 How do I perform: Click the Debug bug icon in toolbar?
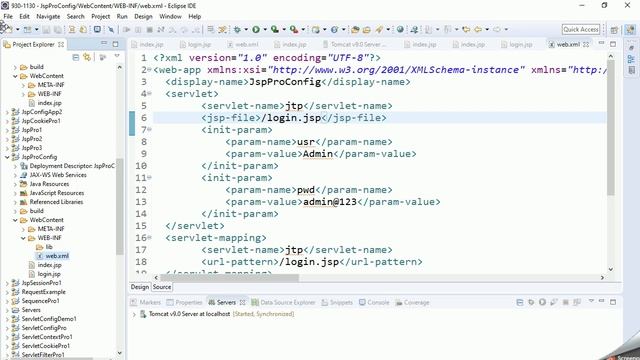[237, 29]
